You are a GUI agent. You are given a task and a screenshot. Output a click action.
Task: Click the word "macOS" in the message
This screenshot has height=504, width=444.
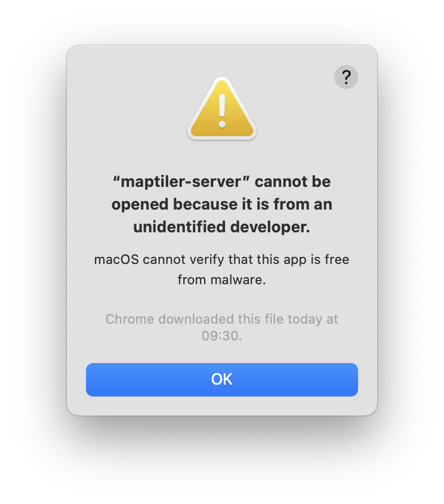[116, 260]
